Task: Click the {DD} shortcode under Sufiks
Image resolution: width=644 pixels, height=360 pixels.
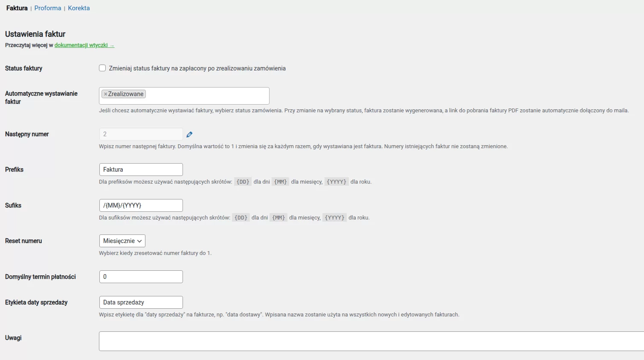Action: (241, 218)
